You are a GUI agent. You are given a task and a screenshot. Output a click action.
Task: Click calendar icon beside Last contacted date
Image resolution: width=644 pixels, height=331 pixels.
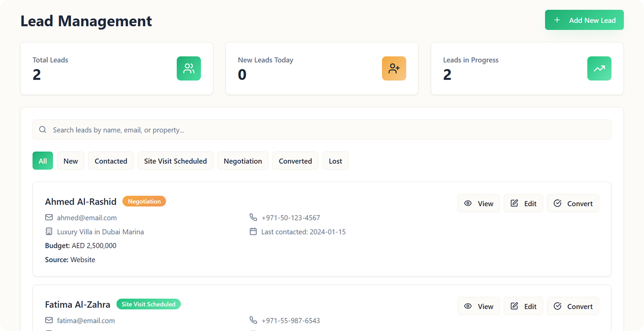pos(253,231)
